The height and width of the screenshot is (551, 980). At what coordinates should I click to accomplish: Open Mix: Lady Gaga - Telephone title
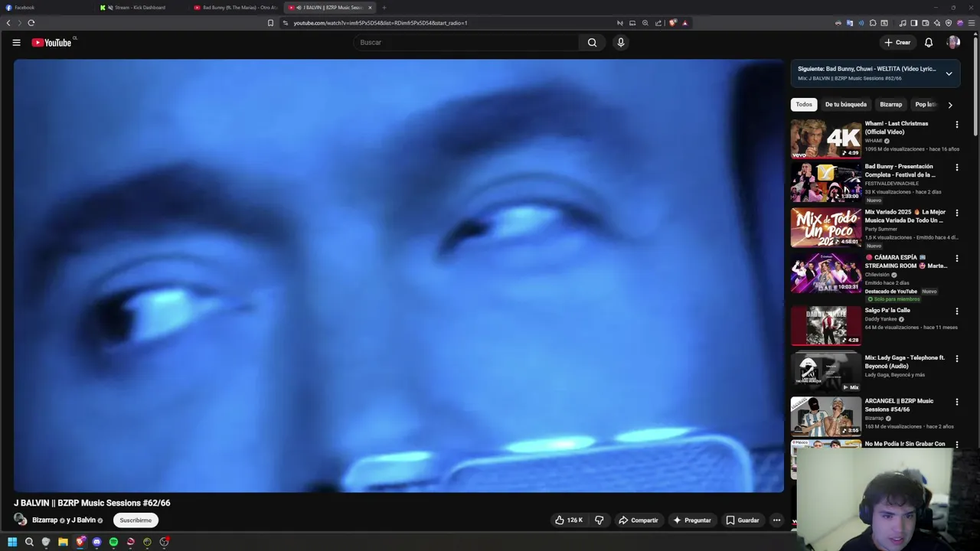[x=905, y=362]
